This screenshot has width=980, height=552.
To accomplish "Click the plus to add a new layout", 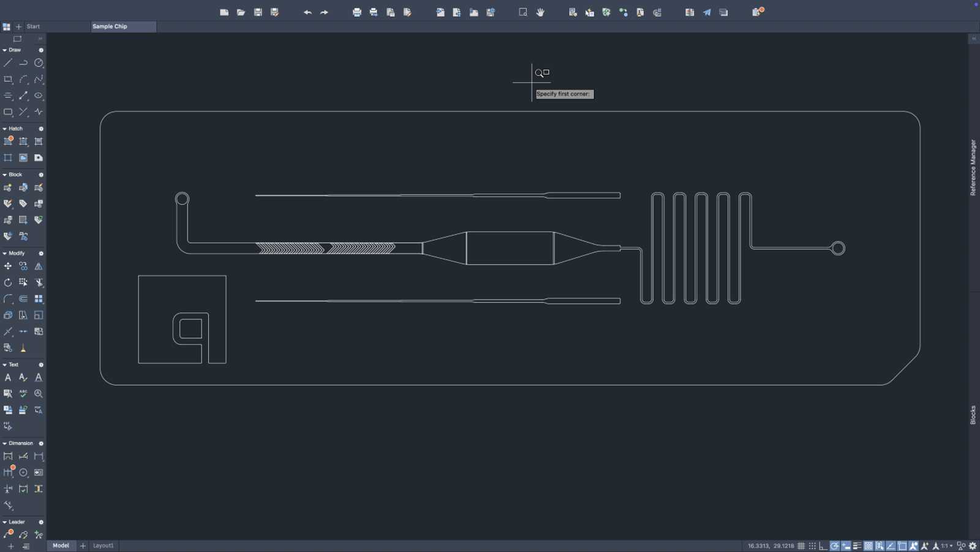I will pos(83,545).
